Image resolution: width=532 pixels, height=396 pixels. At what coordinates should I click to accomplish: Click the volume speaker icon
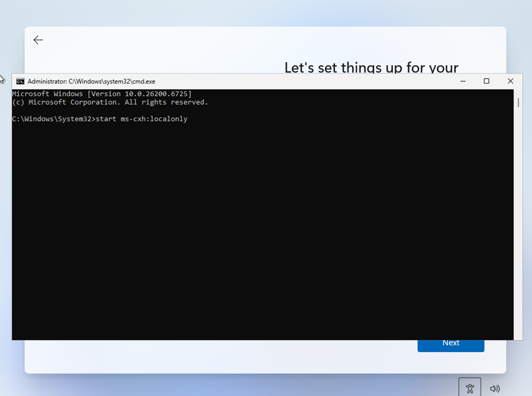pos(495,389)
